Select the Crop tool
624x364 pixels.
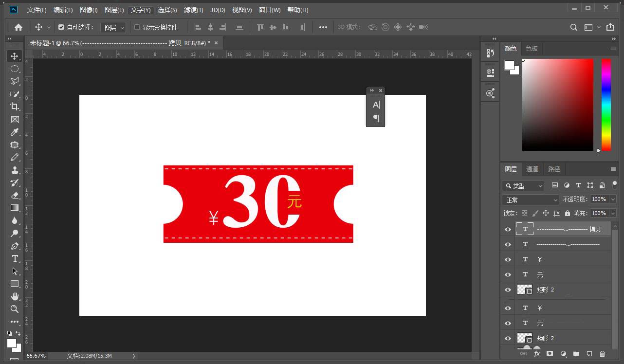pos(15,107)
